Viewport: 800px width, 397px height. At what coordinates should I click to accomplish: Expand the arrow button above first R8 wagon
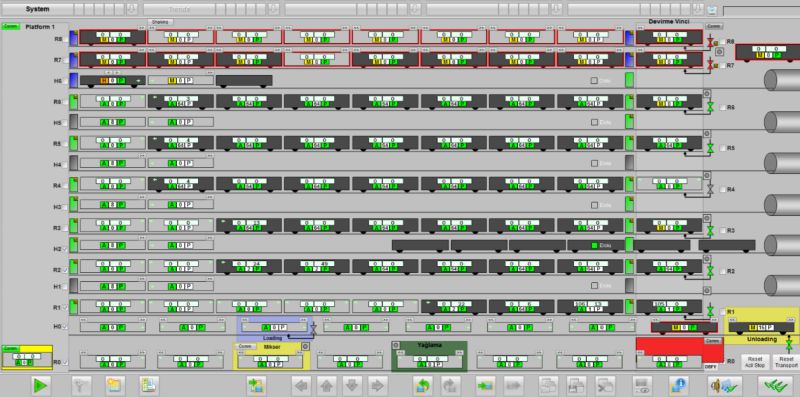click(x=142, y=28)
